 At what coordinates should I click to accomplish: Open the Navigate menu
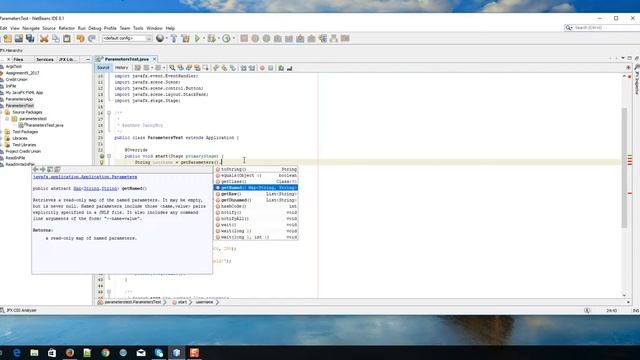pyautogui.click(x=31, y=28)
